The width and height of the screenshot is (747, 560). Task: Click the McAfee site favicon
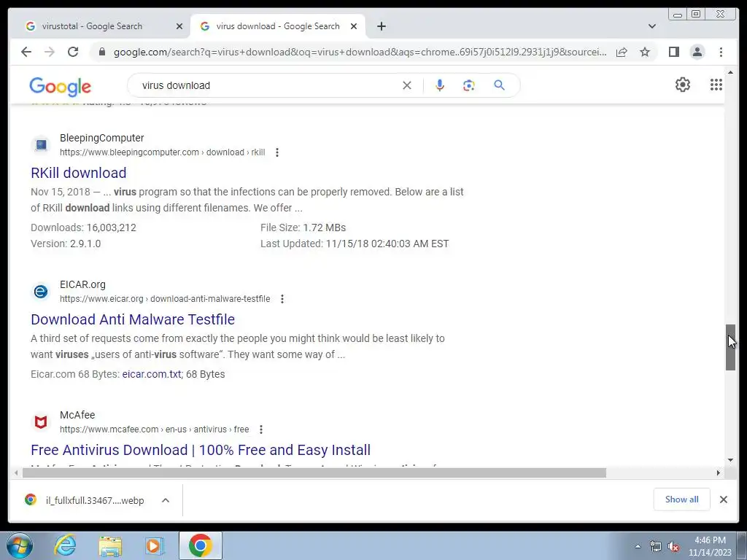coord(41,422)
